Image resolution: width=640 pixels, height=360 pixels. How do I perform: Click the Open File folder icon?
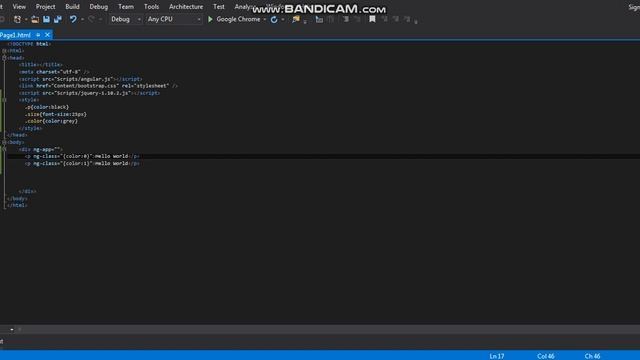35,19
